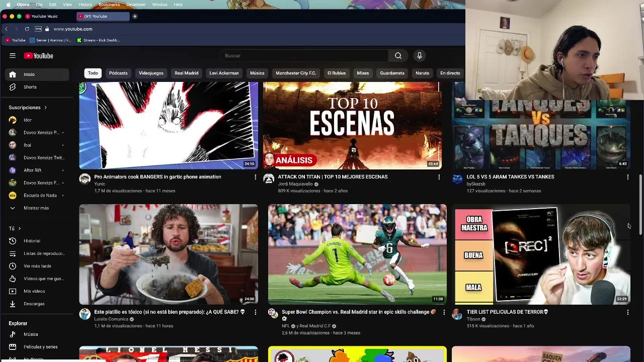Open Inicio in the sidebar

(37, 74)
